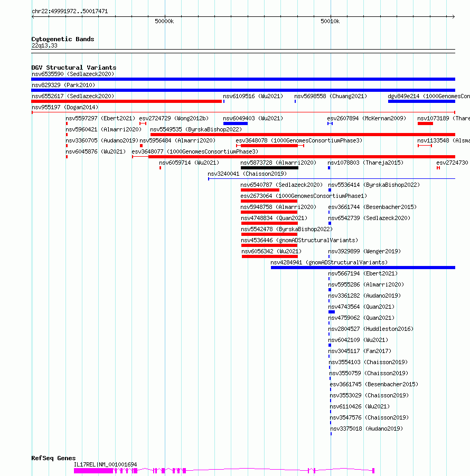Click nsv6056342 (Wu2021) label
This screenshot has width=470, height=476.
271,251
